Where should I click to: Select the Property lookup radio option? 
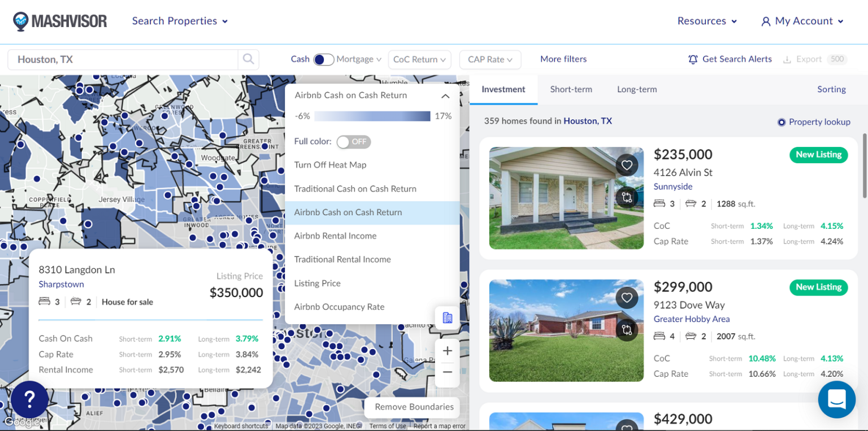[x=782, y=122]
